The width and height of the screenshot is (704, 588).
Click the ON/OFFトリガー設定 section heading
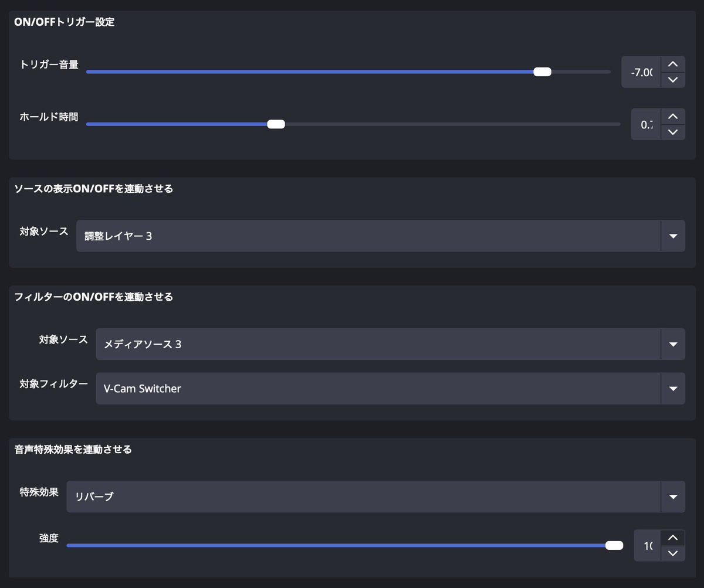64,23
